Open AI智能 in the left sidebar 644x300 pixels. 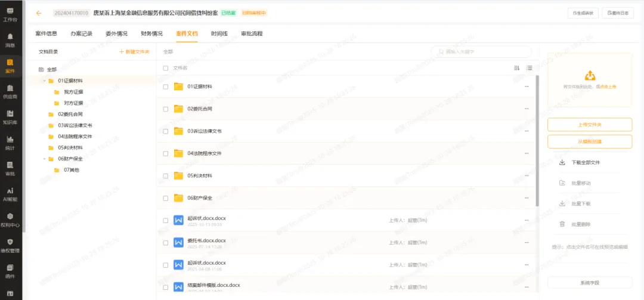click(10, 194)
